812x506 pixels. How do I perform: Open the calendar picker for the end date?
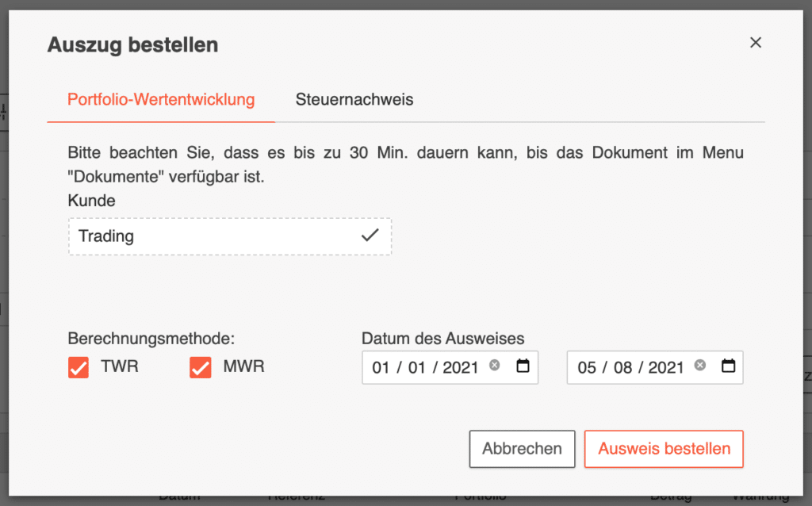point(727,366)
